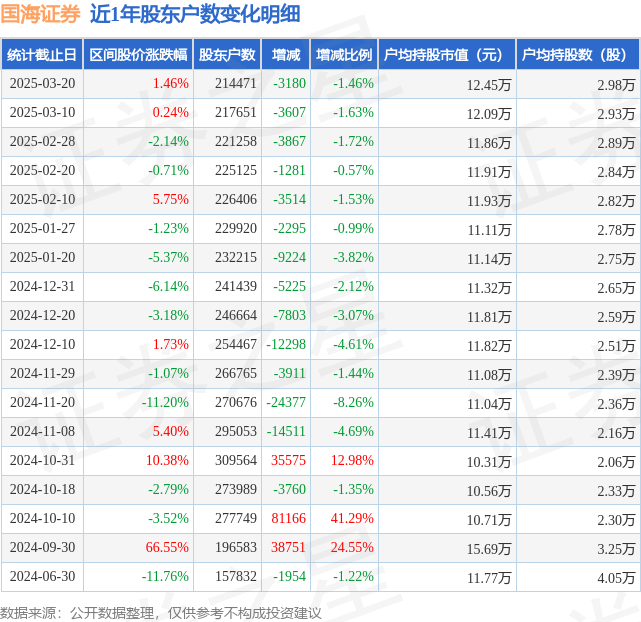Click date cell 2024-12-31

(x=43, y=286)
